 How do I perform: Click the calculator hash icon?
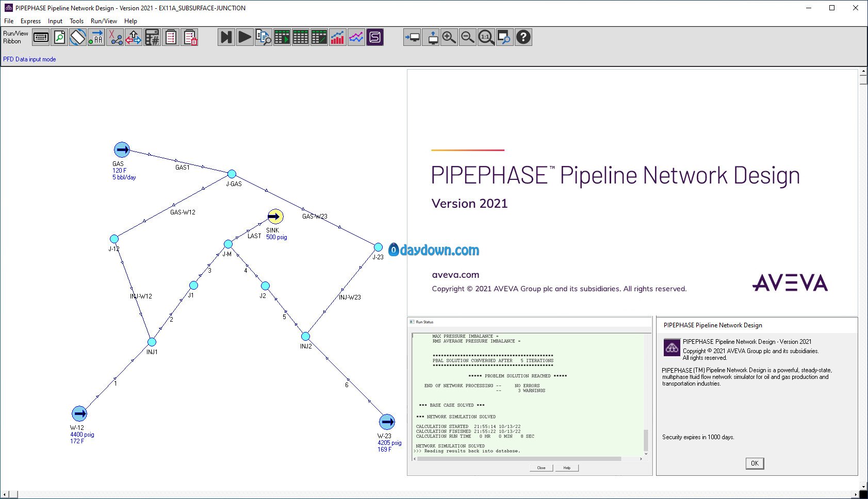click(x=152, y=37)
